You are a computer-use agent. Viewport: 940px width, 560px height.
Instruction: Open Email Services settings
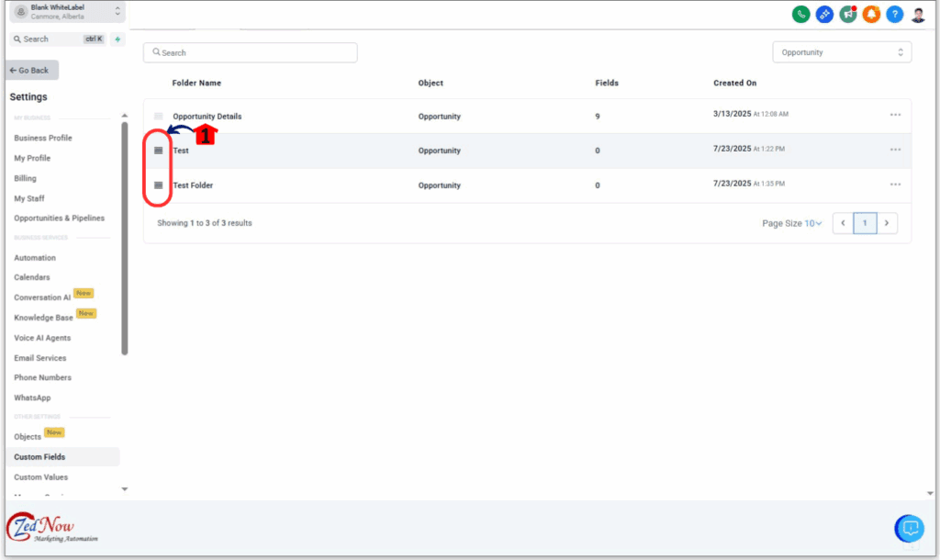40,358
